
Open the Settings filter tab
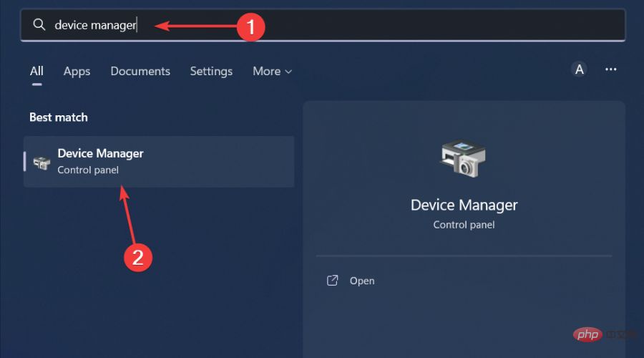tap(211, 71)
